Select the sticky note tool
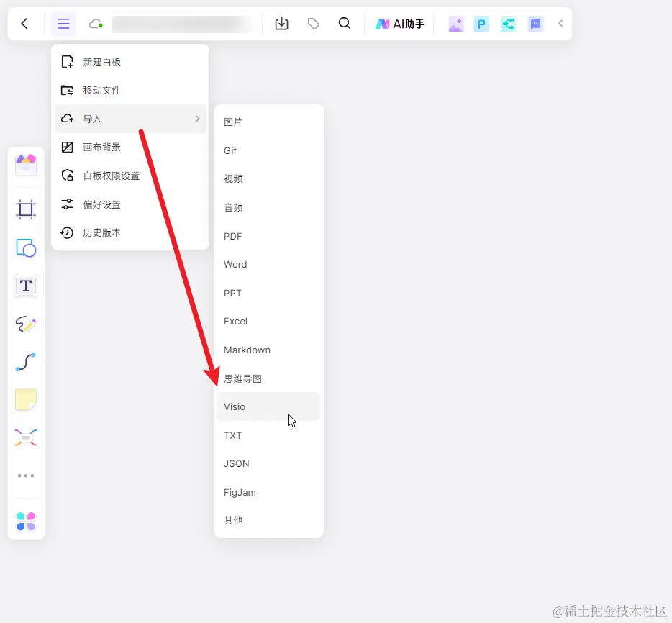The image size is (672, 623). click(25, 400)
